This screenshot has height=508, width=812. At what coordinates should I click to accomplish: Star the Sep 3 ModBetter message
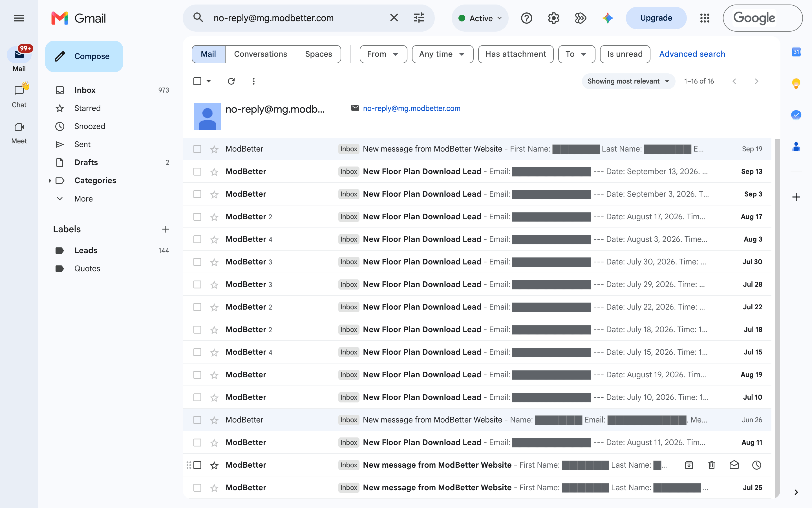tap(214, 194)
